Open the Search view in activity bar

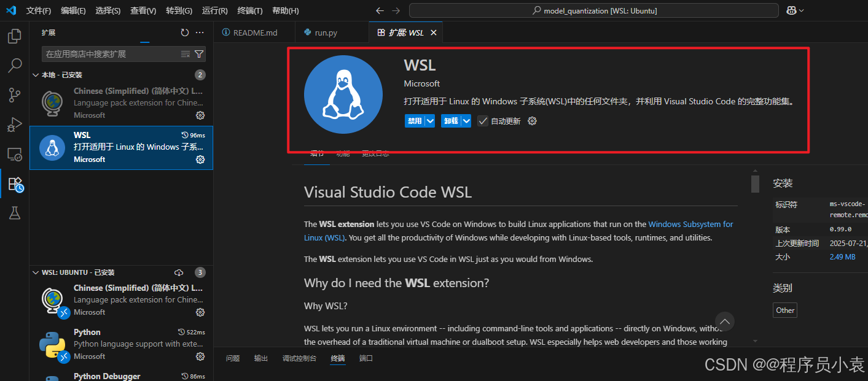[14, 65]
